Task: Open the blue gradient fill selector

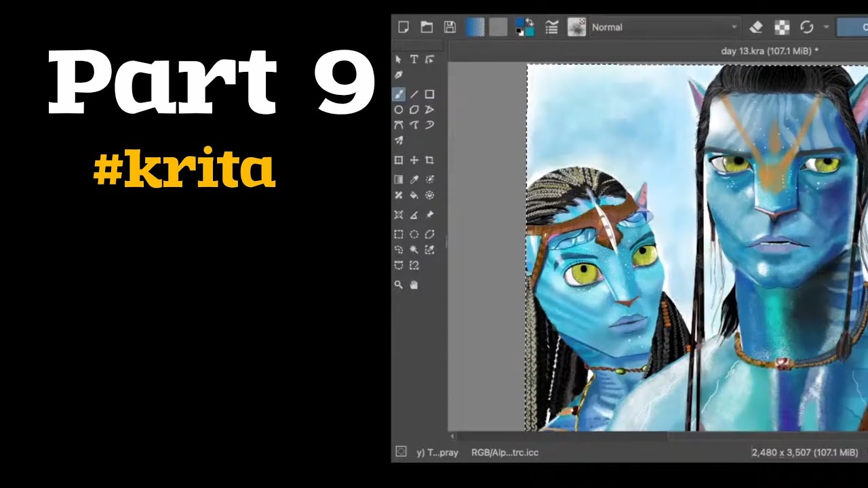Action: point(475,27)
